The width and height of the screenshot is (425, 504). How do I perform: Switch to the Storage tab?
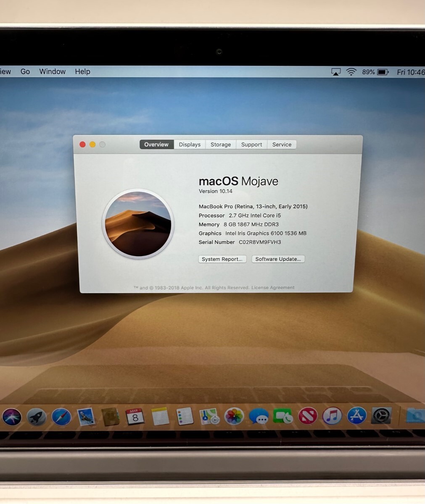(x=221, y=144)
